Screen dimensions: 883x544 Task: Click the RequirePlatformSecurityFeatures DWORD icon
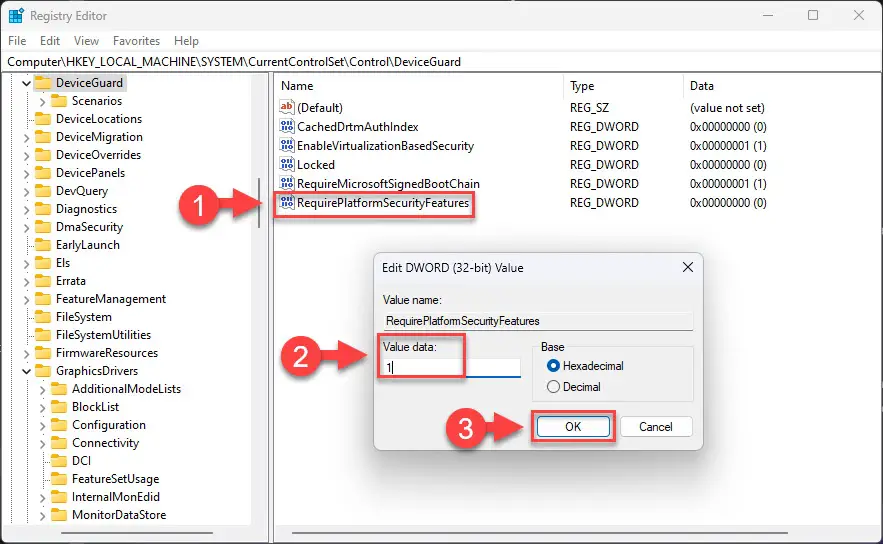coord(287,202)
